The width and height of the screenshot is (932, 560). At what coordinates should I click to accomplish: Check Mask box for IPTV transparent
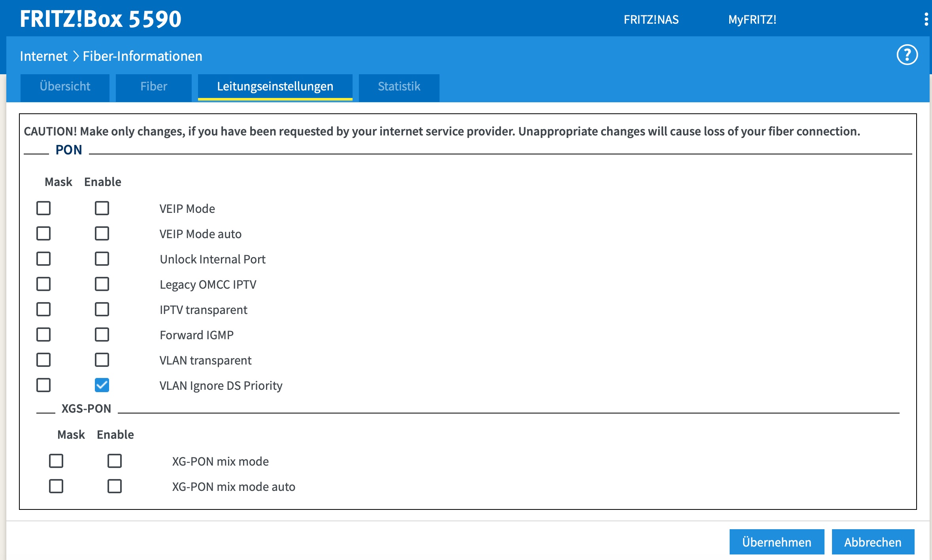click(43, 309)
